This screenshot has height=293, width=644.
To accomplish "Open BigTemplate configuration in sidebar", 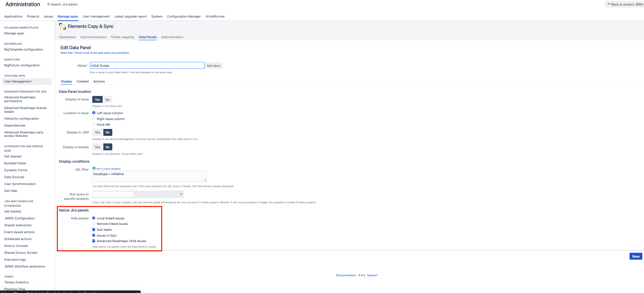I will [24, 50].
